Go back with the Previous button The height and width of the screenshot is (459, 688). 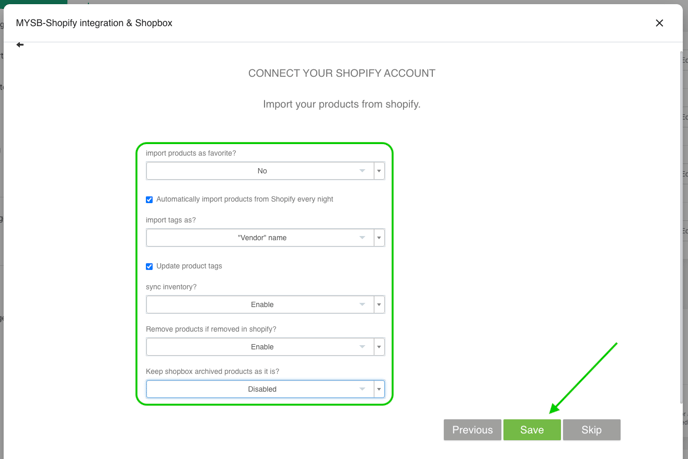(472, 430)
